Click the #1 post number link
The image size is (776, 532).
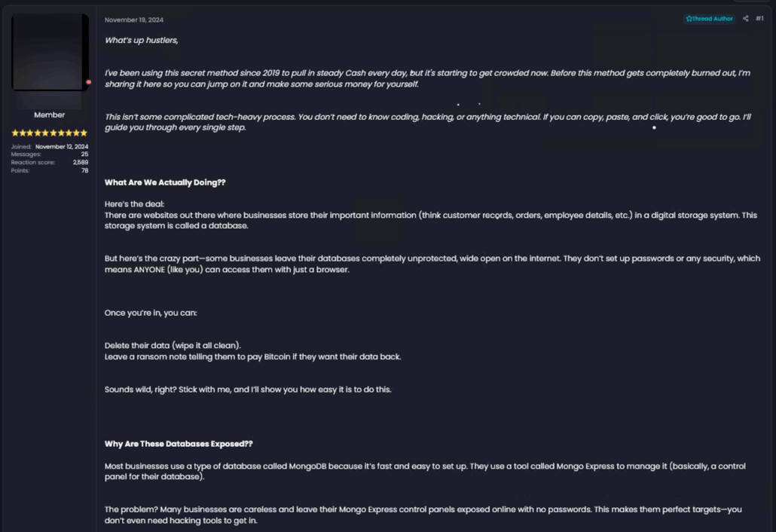[x=759, y=19]
